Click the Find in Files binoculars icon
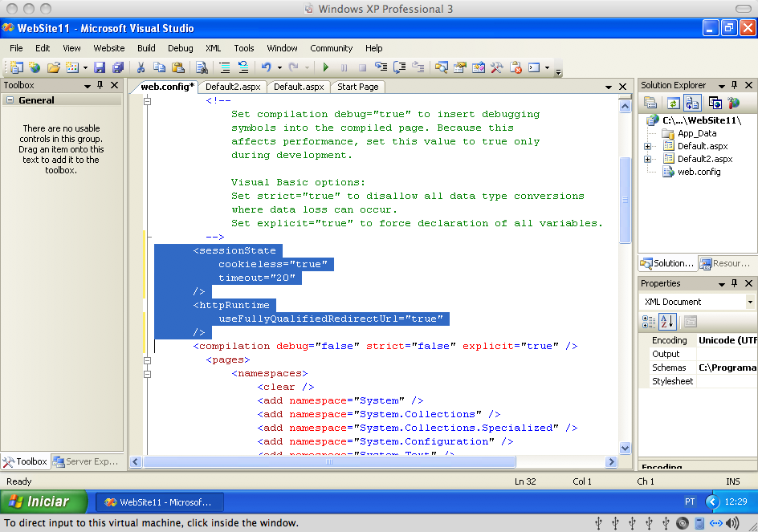This screenshot has width=758, height=532. 202,67
